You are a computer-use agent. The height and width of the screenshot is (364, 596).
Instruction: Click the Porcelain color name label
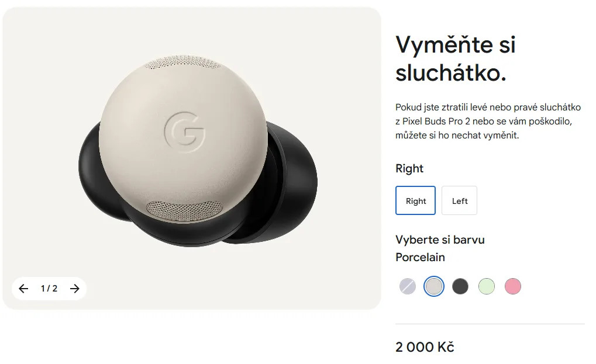pos(420,257)
